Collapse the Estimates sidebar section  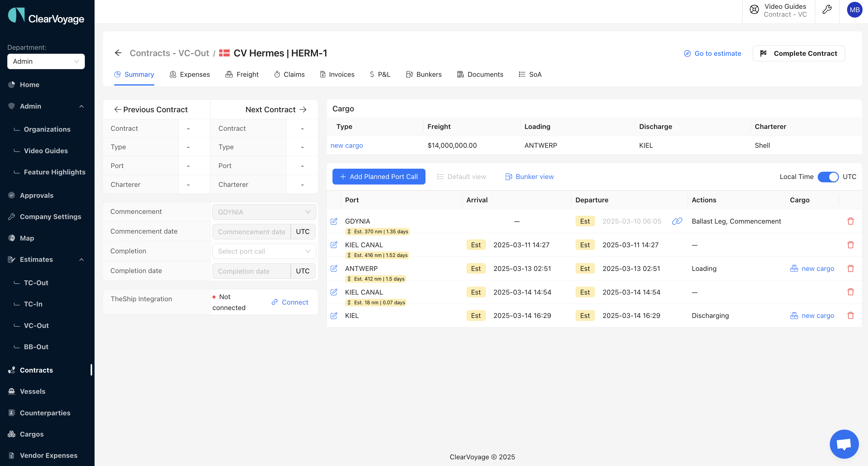pos(81,259)
